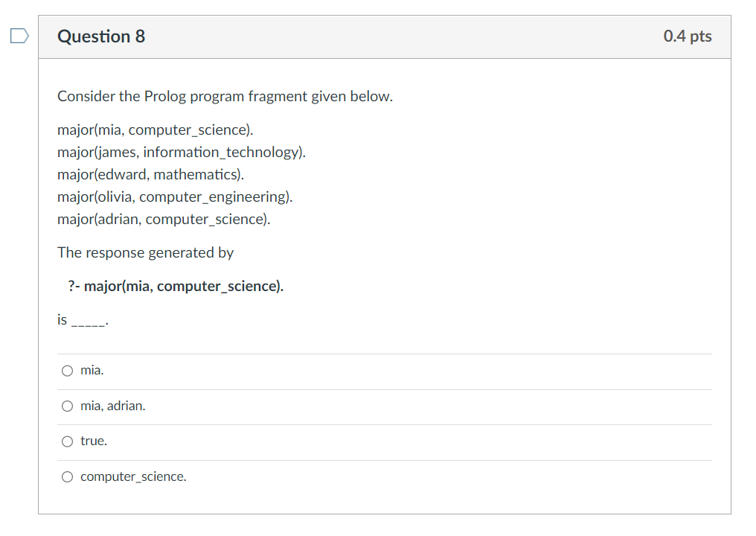Click the blank line after 'is'

(x=89, y=322)
